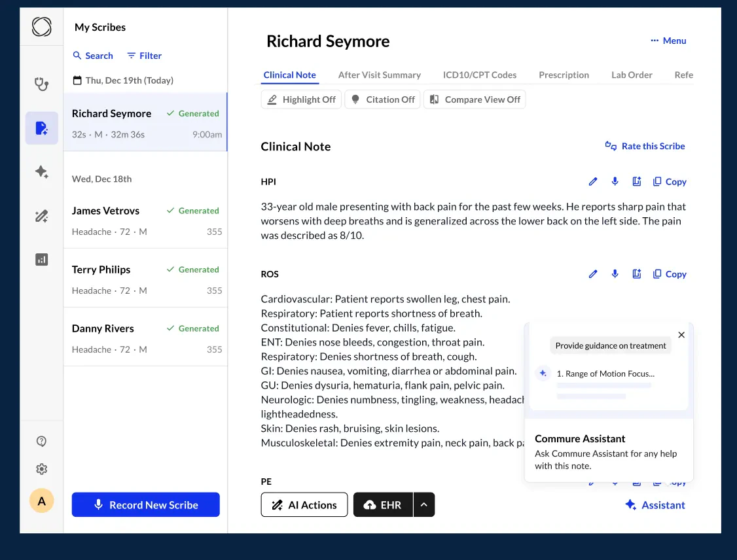737x560 pixels.
Task: Click the Range of Motion Focus suggestion
Action: 605,374
